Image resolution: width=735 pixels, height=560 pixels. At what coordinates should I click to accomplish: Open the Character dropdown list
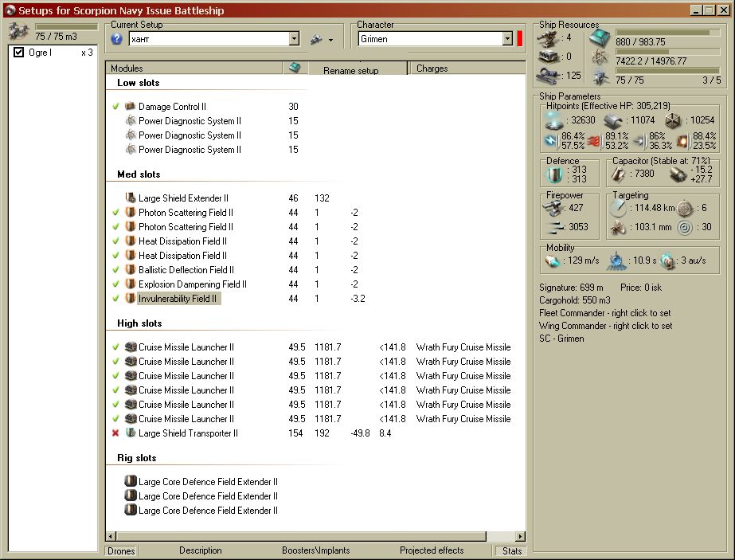(507, 39)
